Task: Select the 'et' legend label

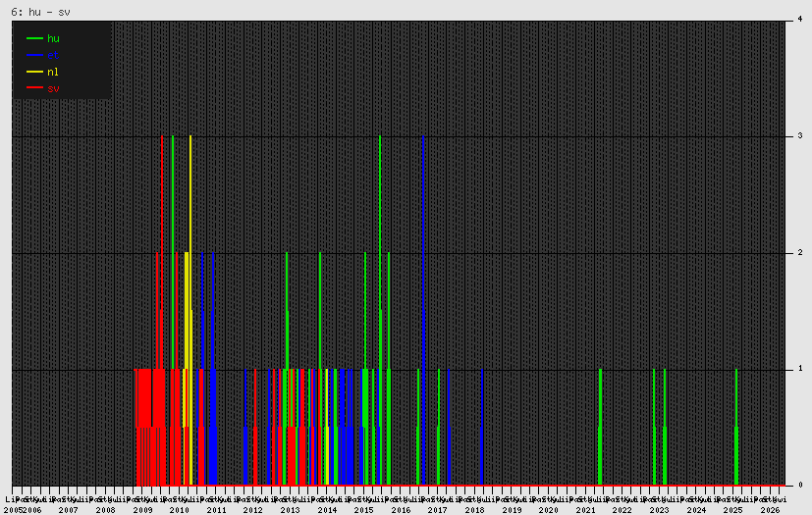Action: (x=53, y=55)
